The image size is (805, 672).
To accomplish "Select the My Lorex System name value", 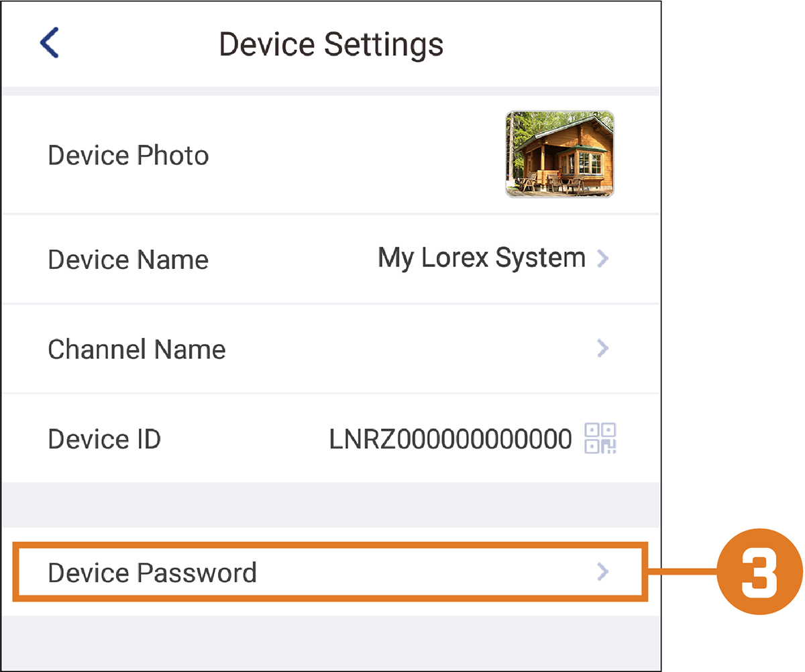I will tap(482, 258).
